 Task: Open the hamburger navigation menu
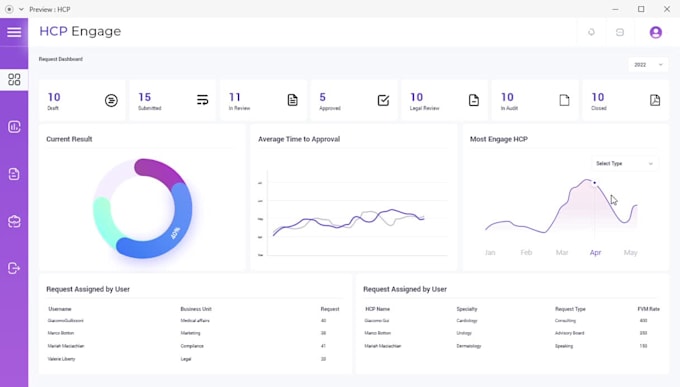14,32
